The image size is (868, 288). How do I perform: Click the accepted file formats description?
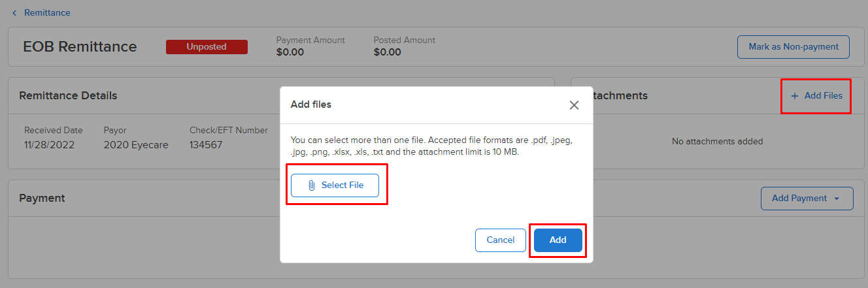[x=433, y=146]
